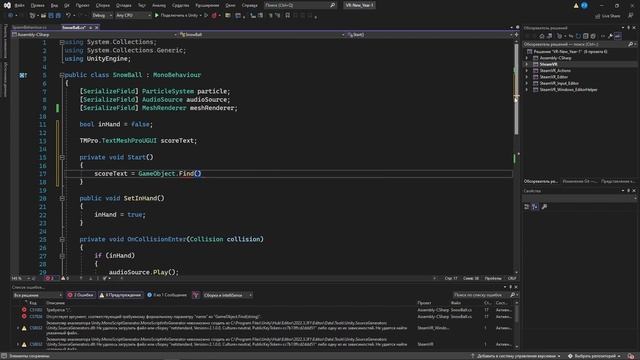Toggle the Messages filter button
The height and width of the screenshot is (360, 640).
(167, 295)
